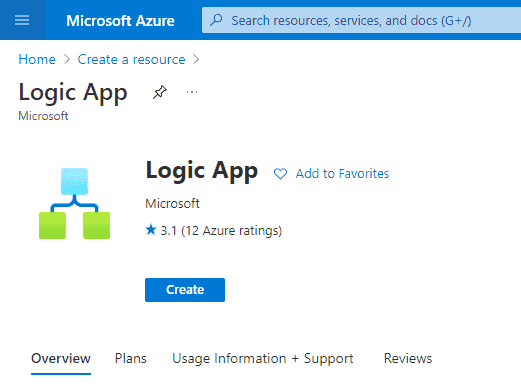This screenshot has width=521, height=392.
Task: Switch to the Overview tab
Action: tap(61, 359)
